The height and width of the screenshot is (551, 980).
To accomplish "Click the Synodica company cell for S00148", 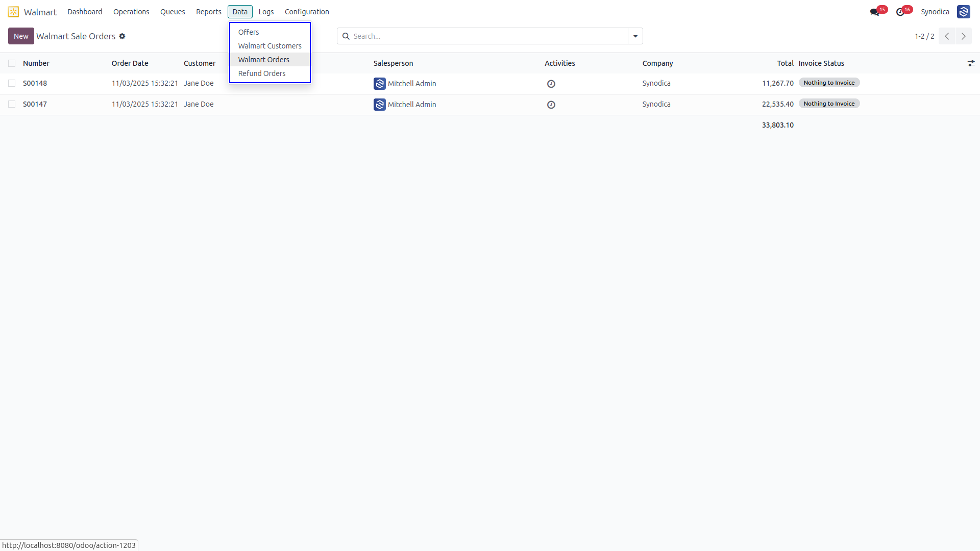I will 656,83.
